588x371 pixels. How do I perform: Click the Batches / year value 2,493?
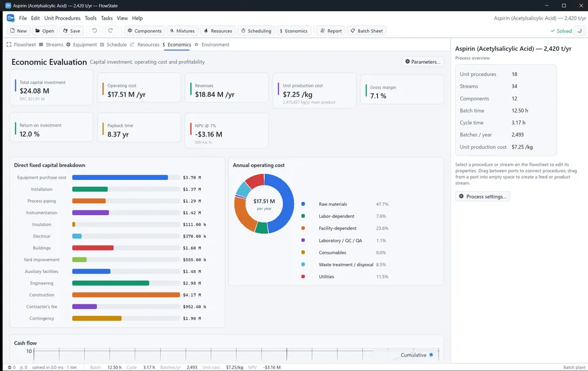(x=518, y=135)
